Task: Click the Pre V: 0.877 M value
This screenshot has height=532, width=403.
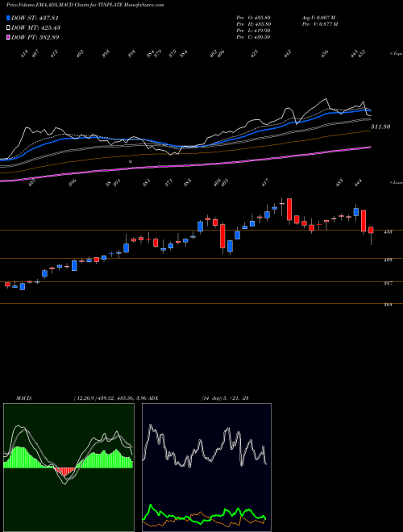Action: 321,24
